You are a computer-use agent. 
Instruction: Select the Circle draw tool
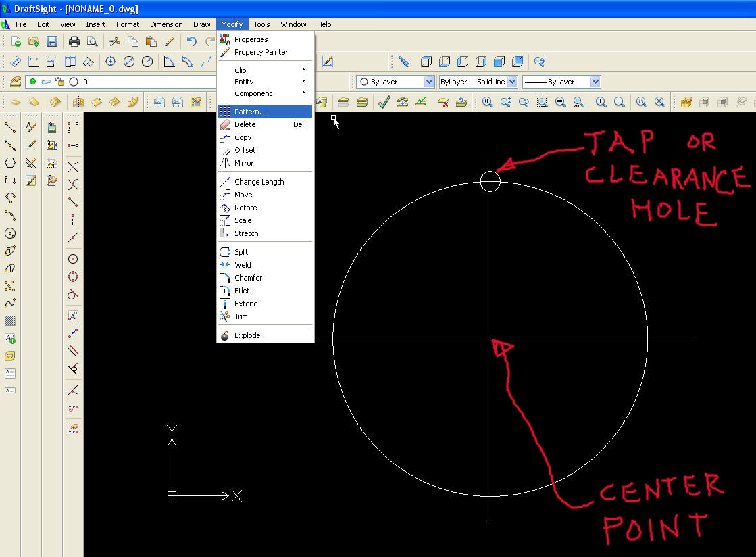pos(10,233)
